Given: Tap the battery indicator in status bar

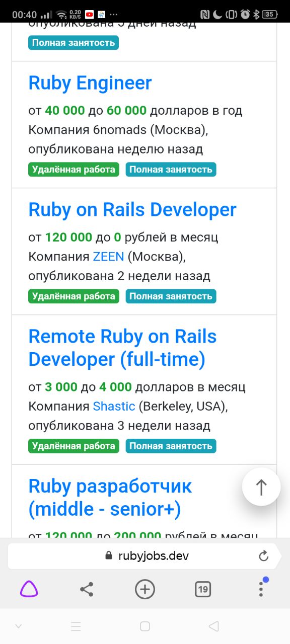Looking at the screenshot, I should 270,14.
